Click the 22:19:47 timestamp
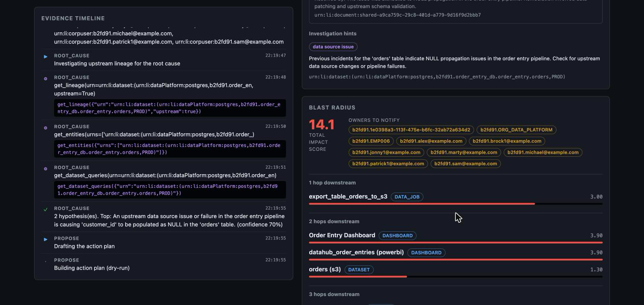 point(276,56)
